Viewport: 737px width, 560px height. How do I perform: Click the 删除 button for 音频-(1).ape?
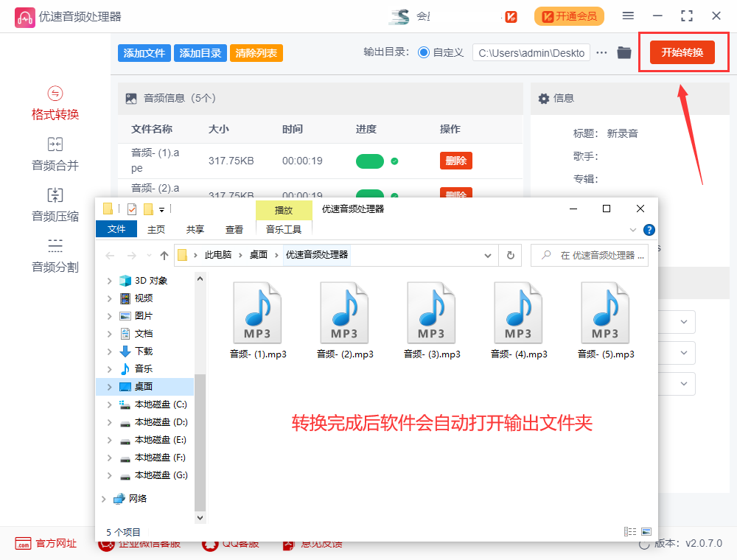point(455,160)
